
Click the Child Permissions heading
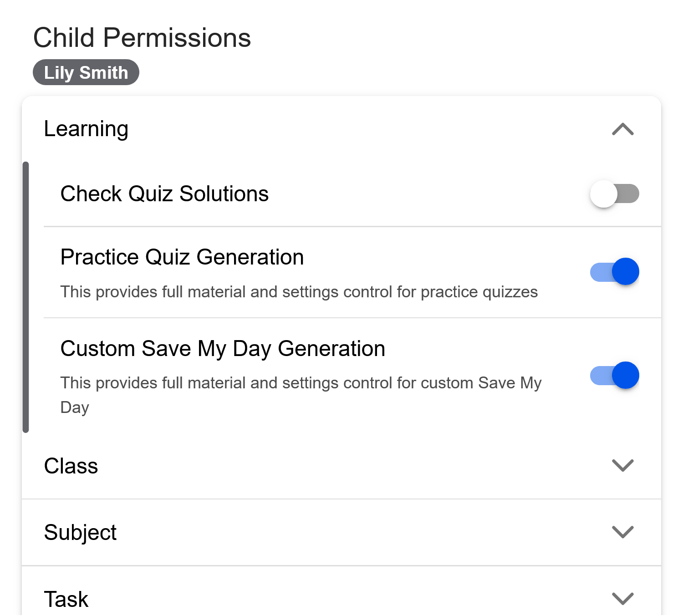click(x=142, y=37)
